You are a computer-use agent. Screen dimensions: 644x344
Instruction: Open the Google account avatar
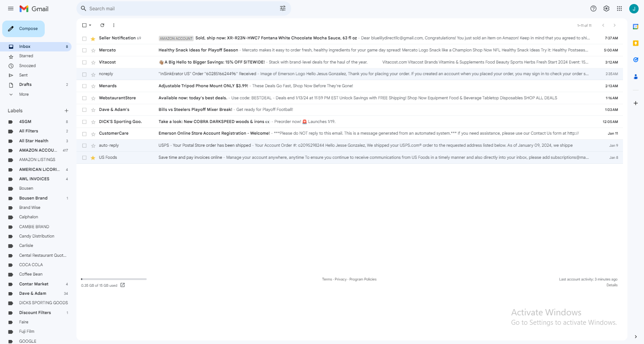[x=634, y=8]
